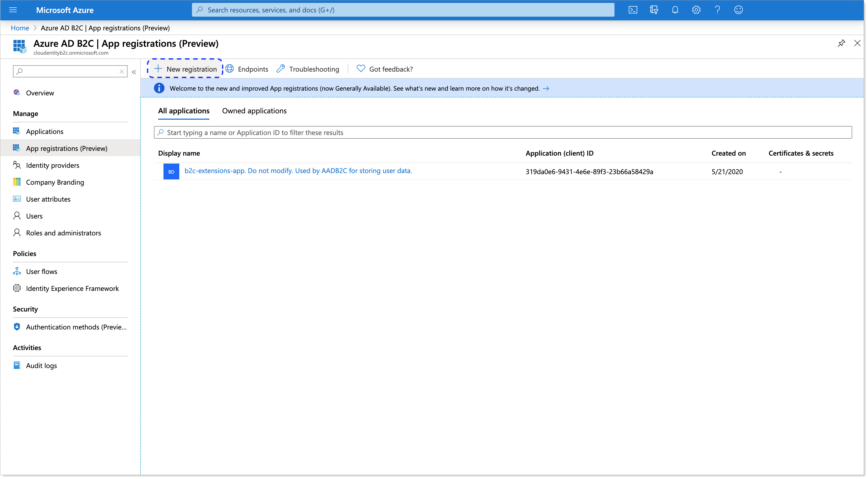Screen dimensions: 868x479
Task: Open Troubleshooting from the toolbar
Action: coord(308,69)
